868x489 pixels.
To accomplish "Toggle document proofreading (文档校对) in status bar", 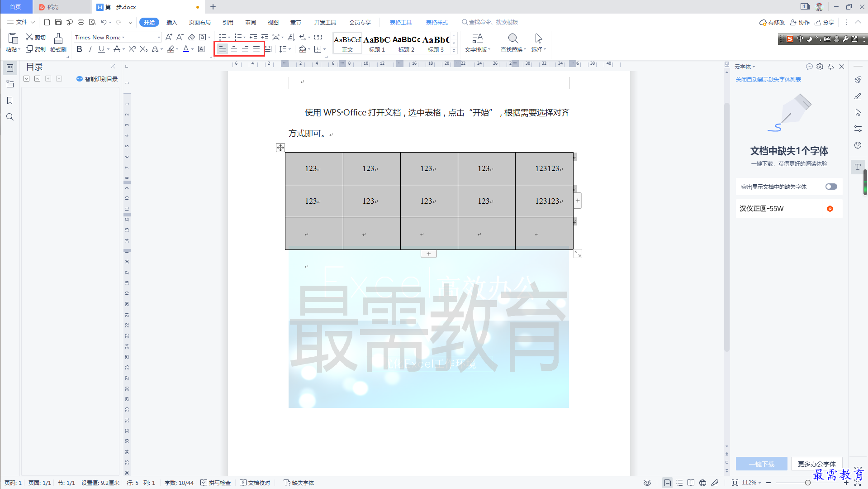I will point(255,483).
